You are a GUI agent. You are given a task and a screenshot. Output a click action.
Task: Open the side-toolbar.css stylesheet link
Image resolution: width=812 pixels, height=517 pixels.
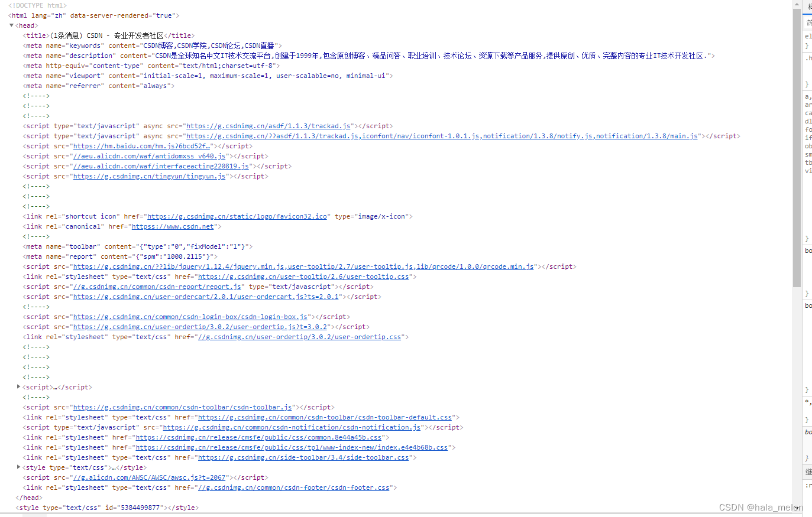click(303, 457)
